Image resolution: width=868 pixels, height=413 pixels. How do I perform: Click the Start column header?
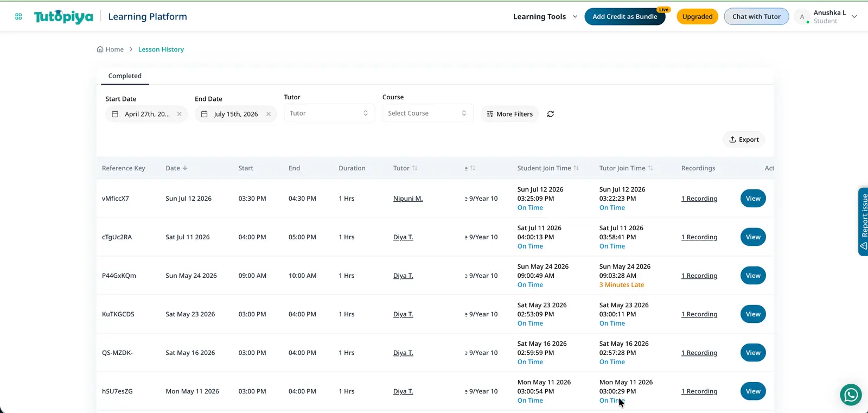pyautogui.click(x=246, y=168)
